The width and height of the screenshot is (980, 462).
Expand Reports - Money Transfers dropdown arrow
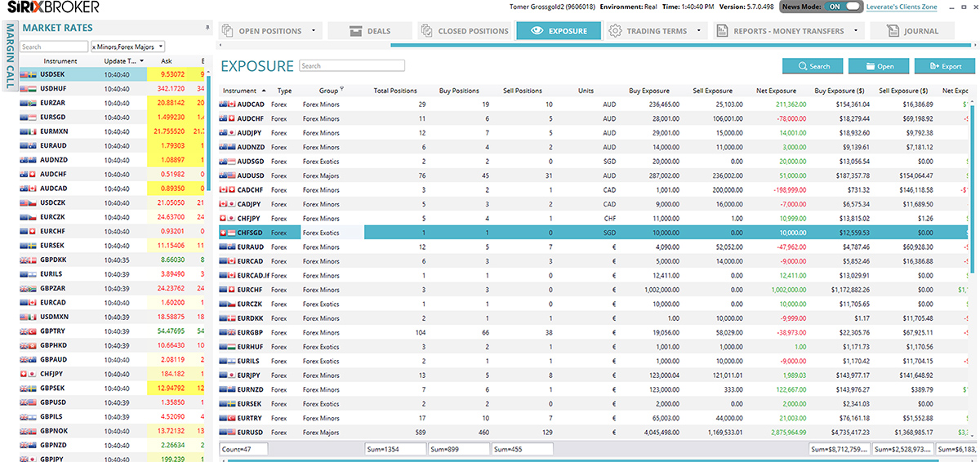pos(856,31)
